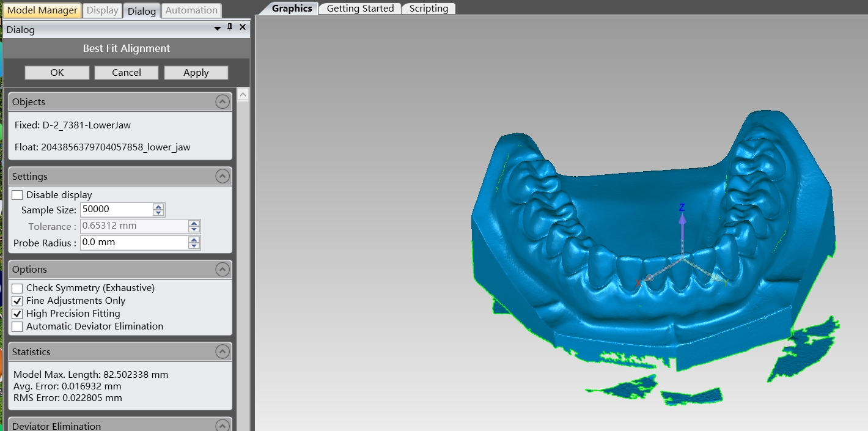Decrease Sample Size with down arrow
Viewport: 868px width, 431px height.
click(159, 213)
